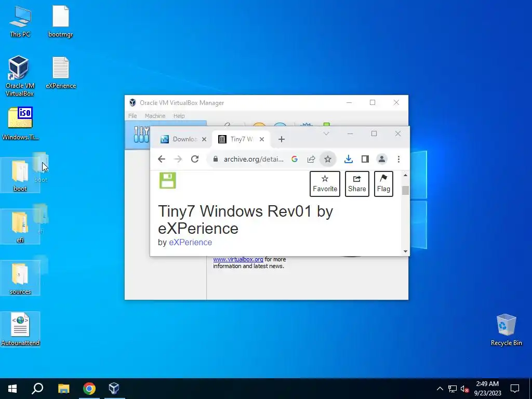This screenshot has height=399, width=532.
Task: Click the vertical scrollbar thumb in Chrome
Action: [405, 190]
